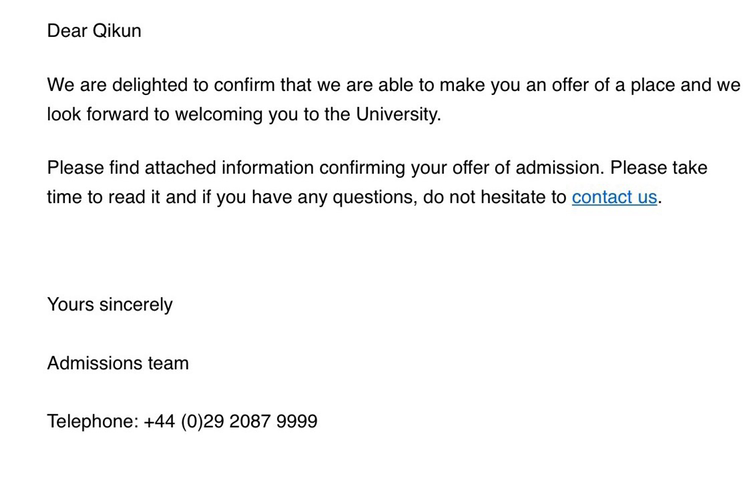Image resolution: width=750 pixels, height=498 pixels.
Task: Click the phrase "offer of admission"
Action: pos(530,167)
